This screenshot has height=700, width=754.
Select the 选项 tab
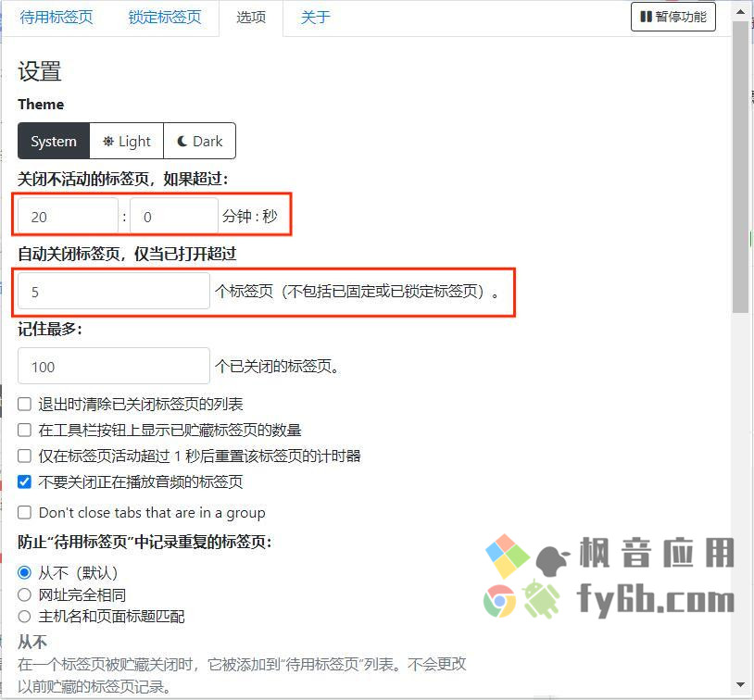[251, 18]
